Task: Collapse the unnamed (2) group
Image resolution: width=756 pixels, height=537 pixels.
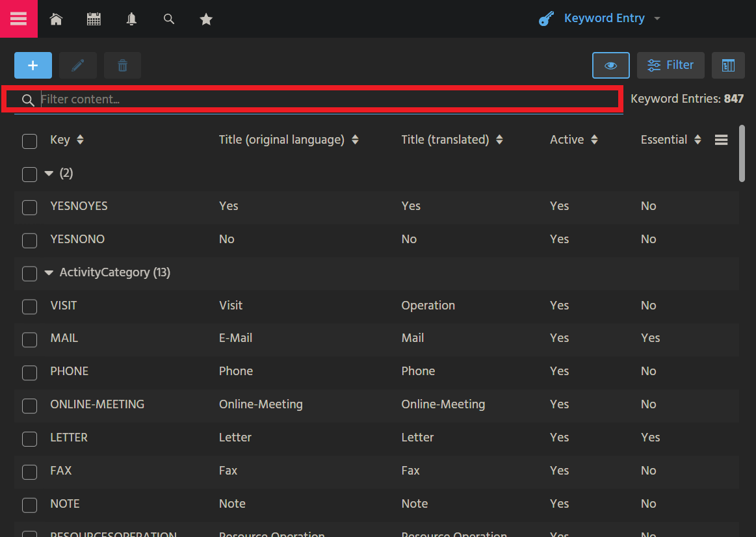Action: click(49, 174)
